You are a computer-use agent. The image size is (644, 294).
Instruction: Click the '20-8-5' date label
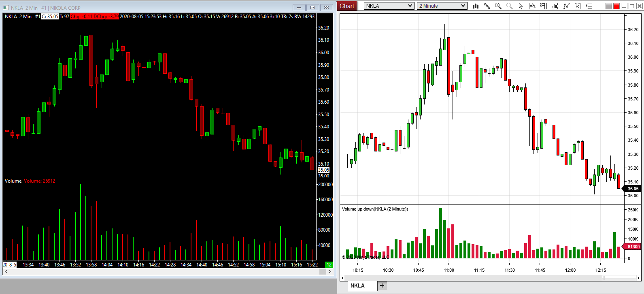pyautogui.click(x=10, y=264)
